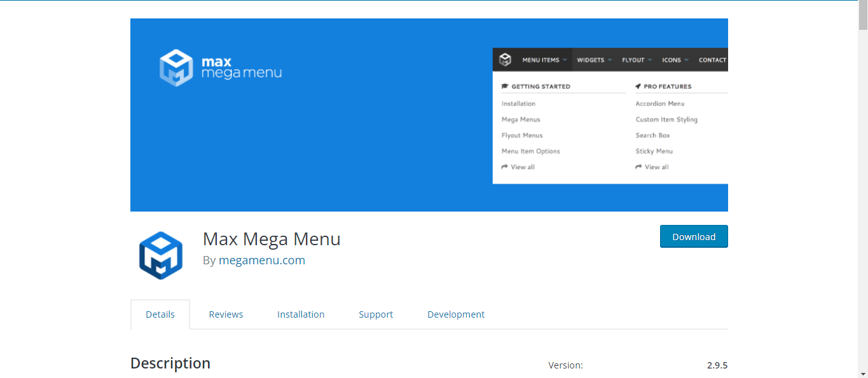Expand the MENU ITEMS dropdown in the demo menu

564,59
